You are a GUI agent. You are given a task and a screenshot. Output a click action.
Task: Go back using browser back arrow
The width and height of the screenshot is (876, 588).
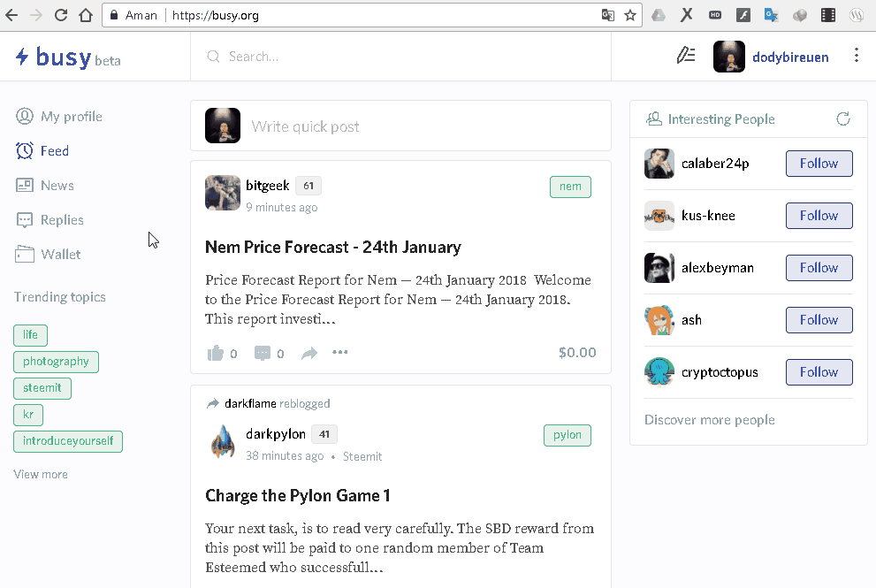11,15
